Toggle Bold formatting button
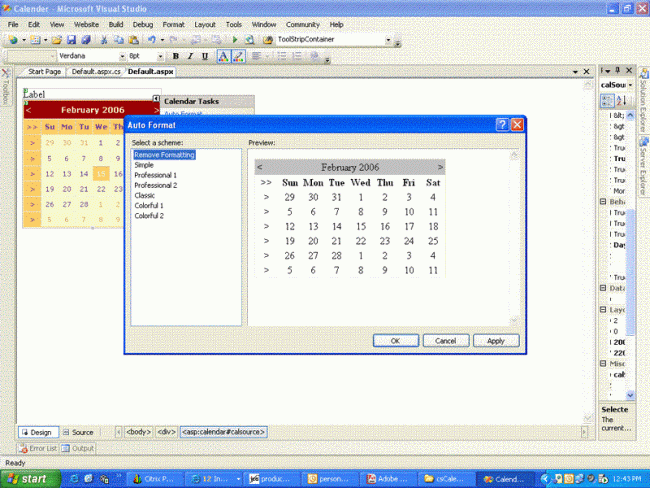Screen dimensions: 650x488 tap(176, 56)
